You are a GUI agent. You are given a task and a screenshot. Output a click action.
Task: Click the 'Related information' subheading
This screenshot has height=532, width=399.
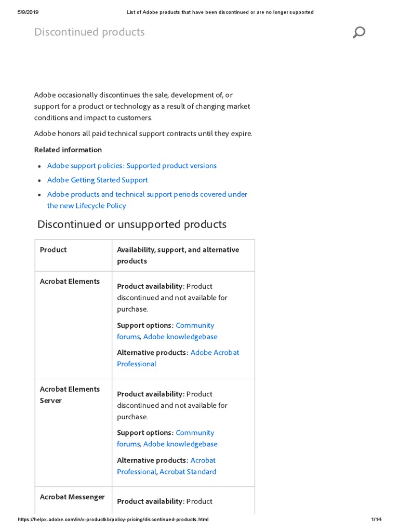tap(68, 150)
